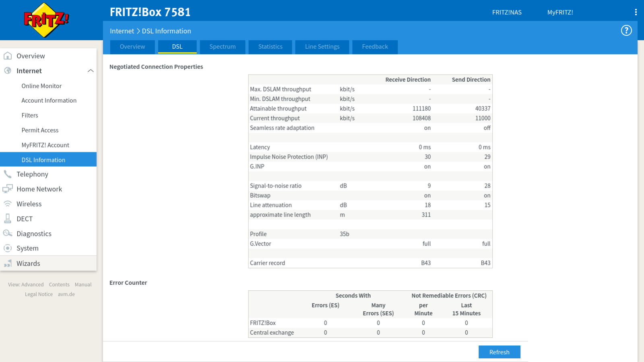
Task: Open the three-dot options menu
Action: click(x=636, y=12)
